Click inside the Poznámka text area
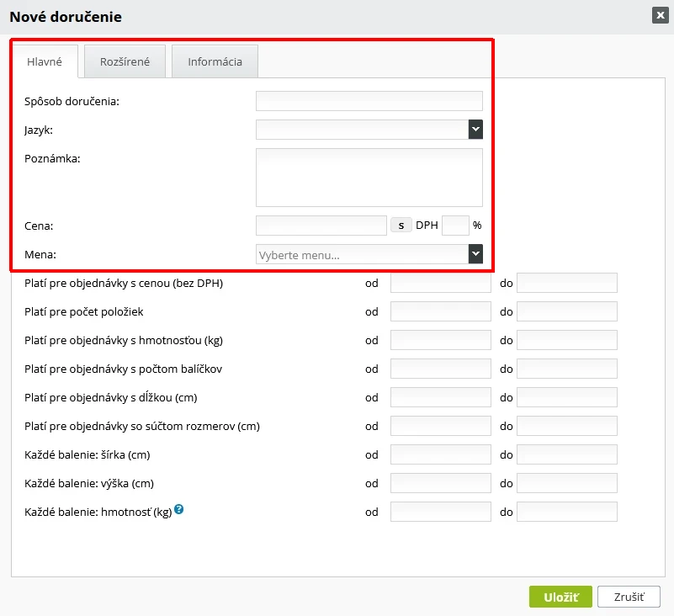 coord(369,178)
